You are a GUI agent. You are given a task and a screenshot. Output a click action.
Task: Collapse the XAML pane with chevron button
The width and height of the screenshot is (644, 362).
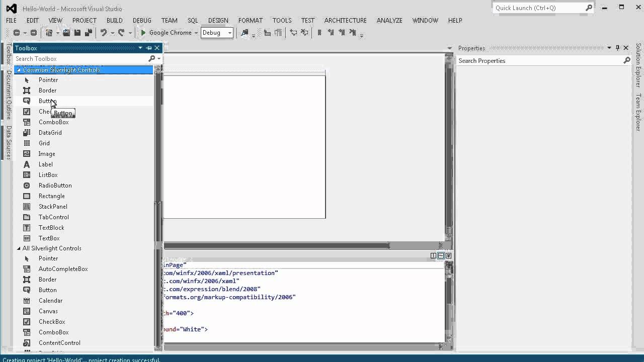click(x=448, y=255)
